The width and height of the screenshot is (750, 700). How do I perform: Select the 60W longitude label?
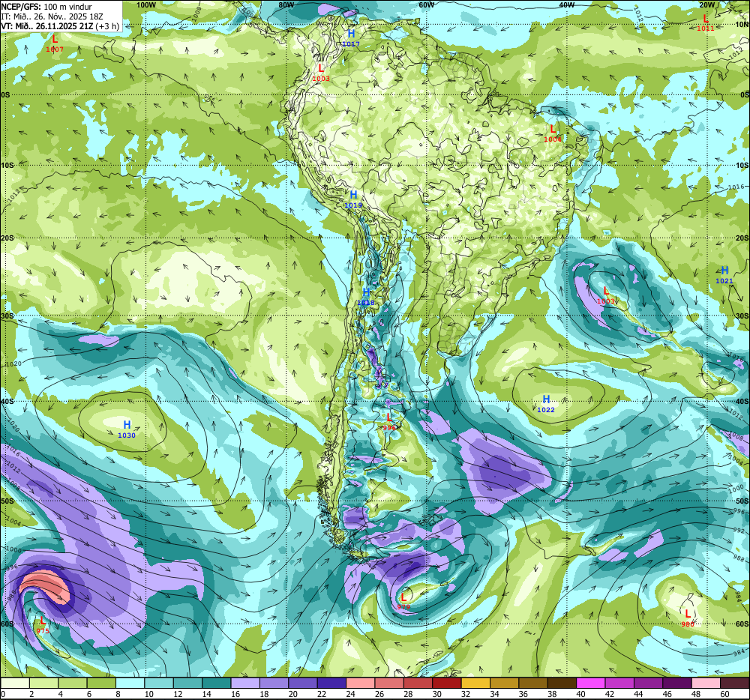[426, 4]
